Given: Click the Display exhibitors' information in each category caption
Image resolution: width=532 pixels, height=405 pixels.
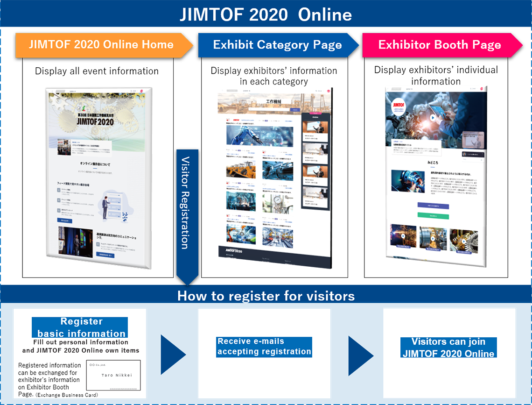Looking at the screenshot, I should pos(274,76).
